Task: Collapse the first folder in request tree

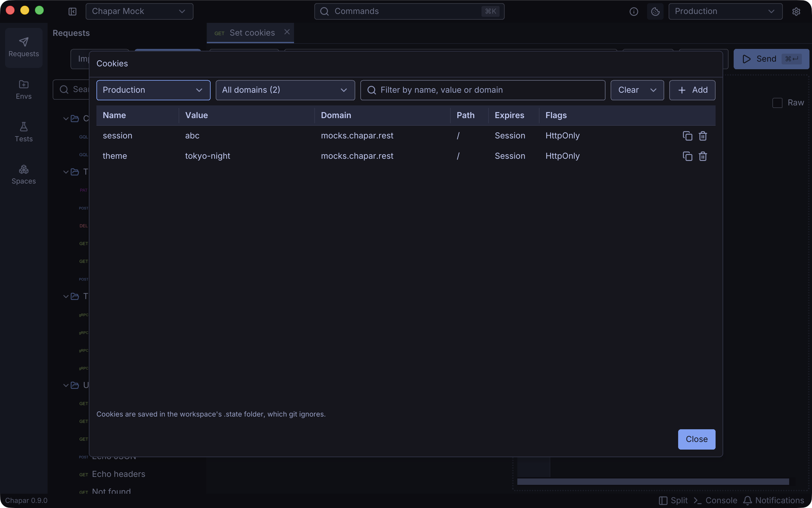Action: [x=66, y=119]
